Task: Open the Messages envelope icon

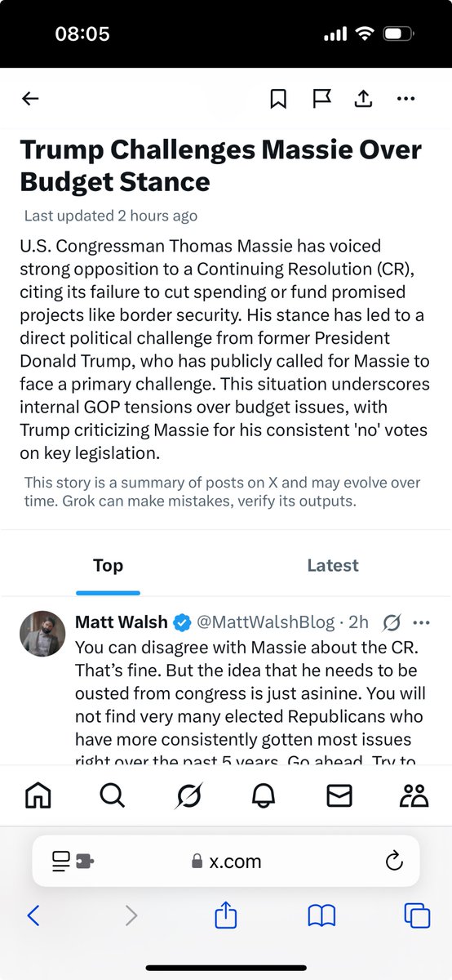Action: coord(339,795)
